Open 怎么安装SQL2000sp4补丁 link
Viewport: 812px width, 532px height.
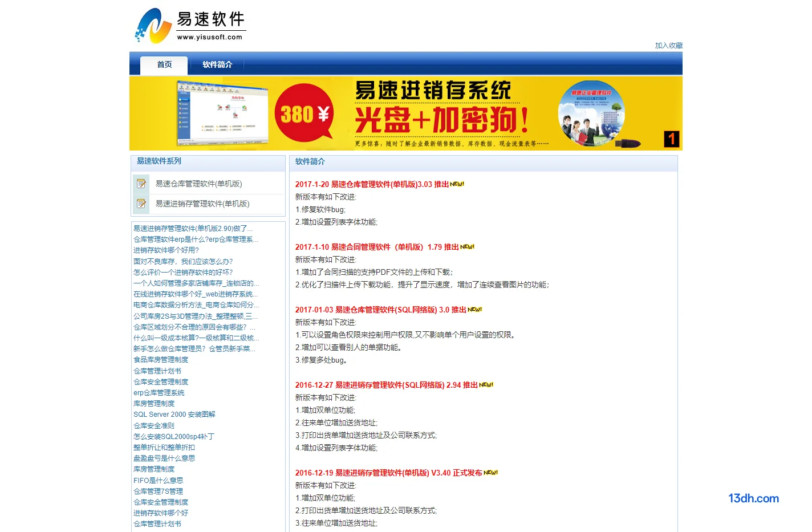(174, 437)
